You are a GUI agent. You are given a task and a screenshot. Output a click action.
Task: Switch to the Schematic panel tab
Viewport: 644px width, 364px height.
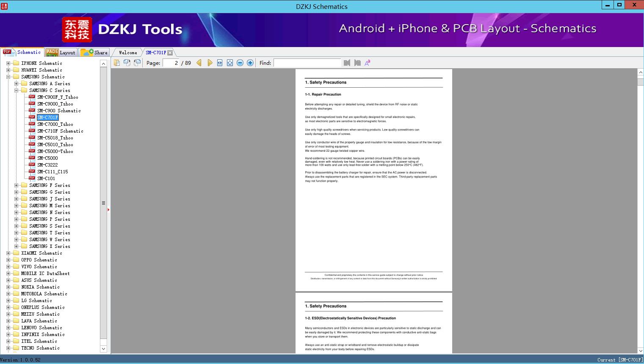22,52
